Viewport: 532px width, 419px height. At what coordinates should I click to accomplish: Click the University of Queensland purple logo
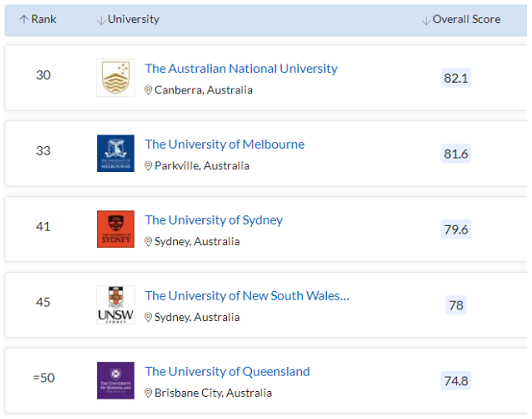116,380
